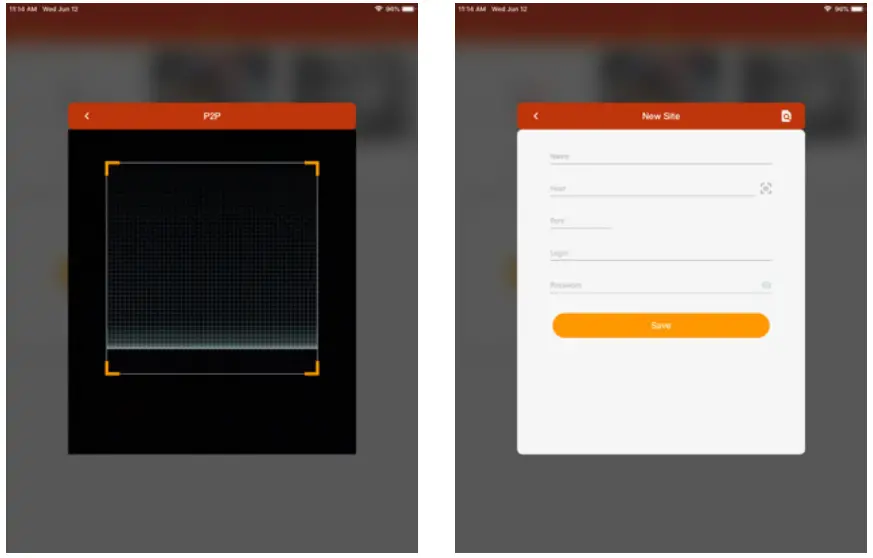Toggle password visibility eye icon
The width and height of the screenshot is (873, 558).
(766, 285)
